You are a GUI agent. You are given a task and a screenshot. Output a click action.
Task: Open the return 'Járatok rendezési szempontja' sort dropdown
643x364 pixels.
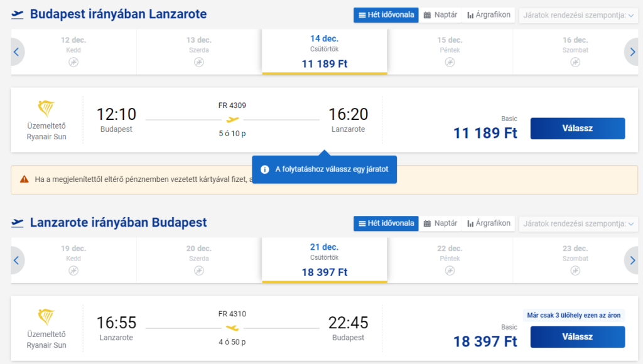click(x=578, y=223)
